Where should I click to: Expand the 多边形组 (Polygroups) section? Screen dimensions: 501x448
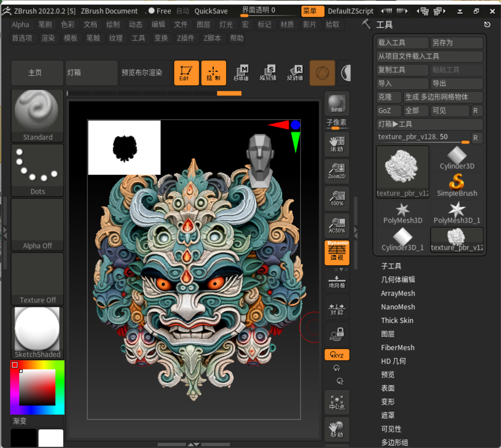coord(394,443)
